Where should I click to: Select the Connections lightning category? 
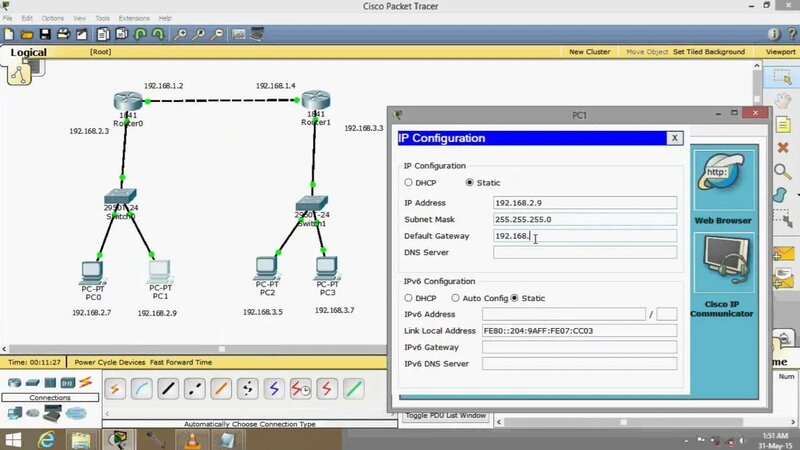pyautogui.click(x=85, y=382)
